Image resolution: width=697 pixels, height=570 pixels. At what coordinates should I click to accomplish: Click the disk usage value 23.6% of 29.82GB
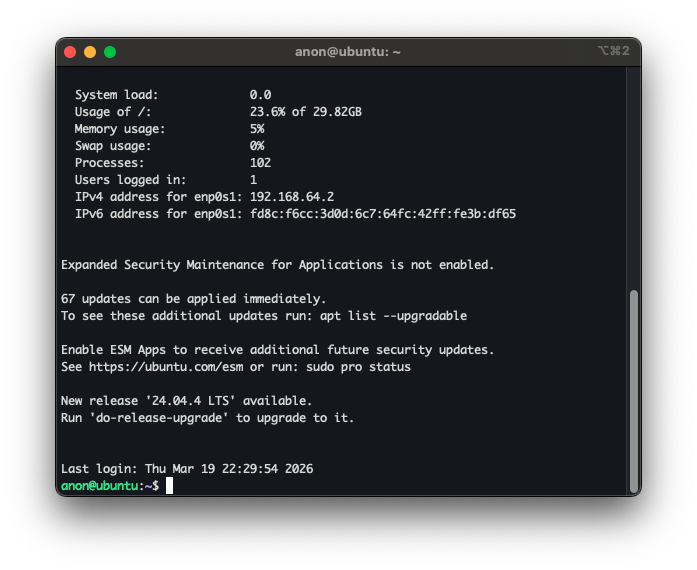[305, 112]
